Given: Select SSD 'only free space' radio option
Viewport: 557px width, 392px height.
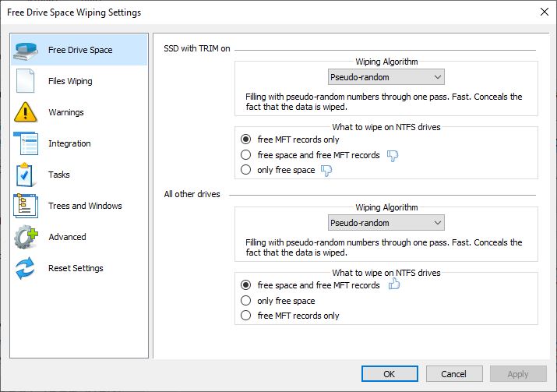Looking at the screenshot, I should point(246,170).
